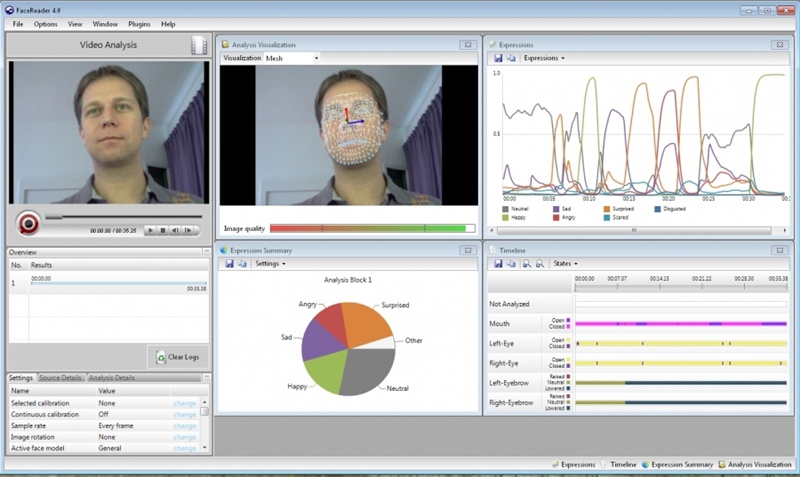800x477 pixels.
Task: Open the Visualization Mesh dropdown
Action: point(292,58)
